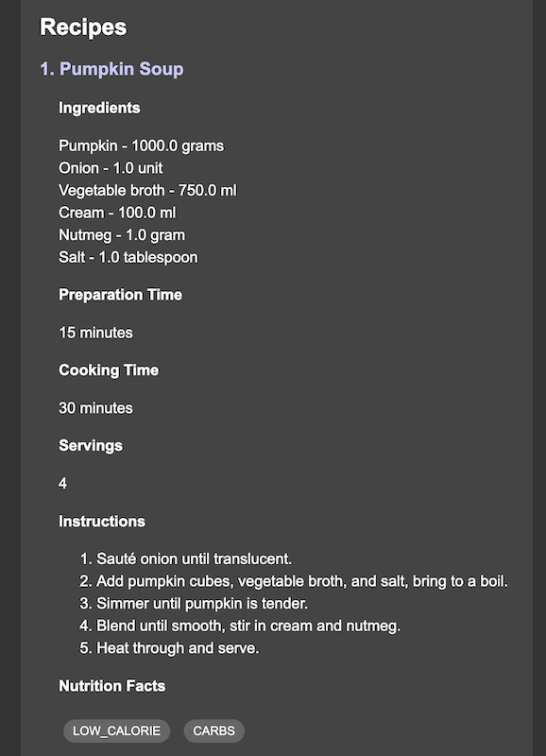This screenshot has width=546, height=756.
Task: Click the Nutrition Facts heading
Action: coord(111,686)
